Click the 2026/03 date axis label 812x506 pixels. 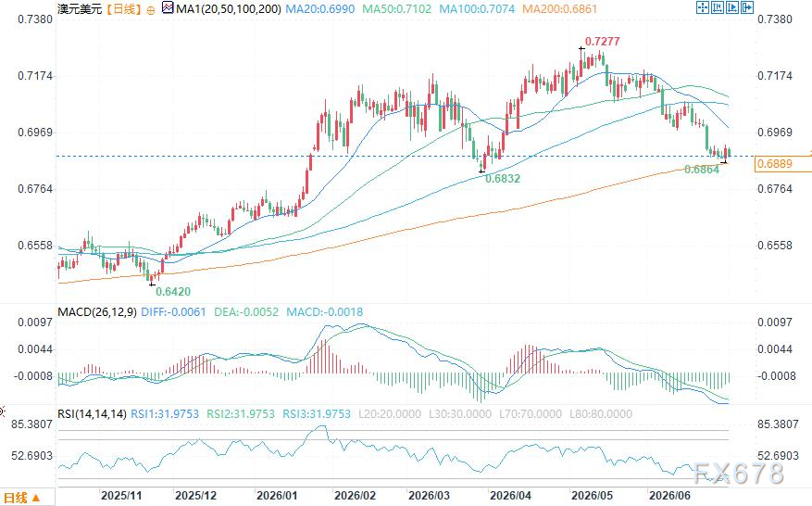[430, 496]
